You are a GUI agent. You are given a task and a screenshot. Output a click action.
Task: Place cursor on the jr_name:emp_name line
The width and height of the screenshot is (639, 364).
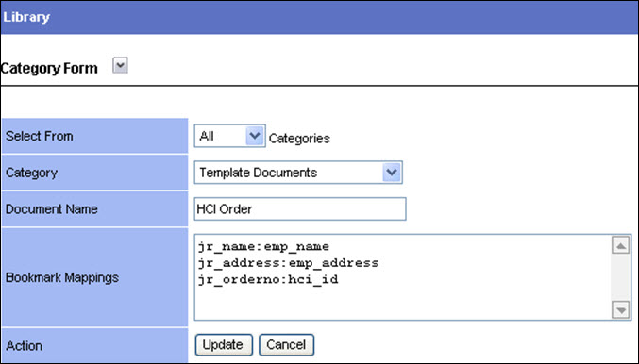point(263,247)
